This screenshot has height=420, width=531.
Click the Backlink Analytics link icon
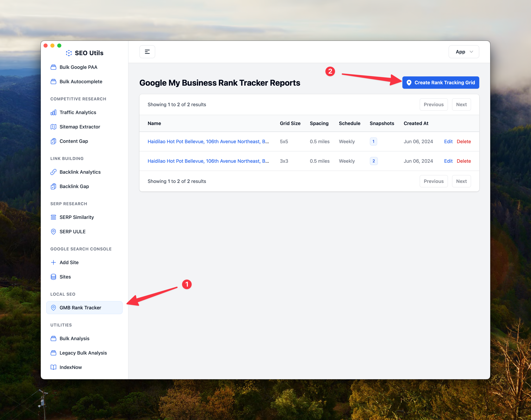[x=53, y=172]
